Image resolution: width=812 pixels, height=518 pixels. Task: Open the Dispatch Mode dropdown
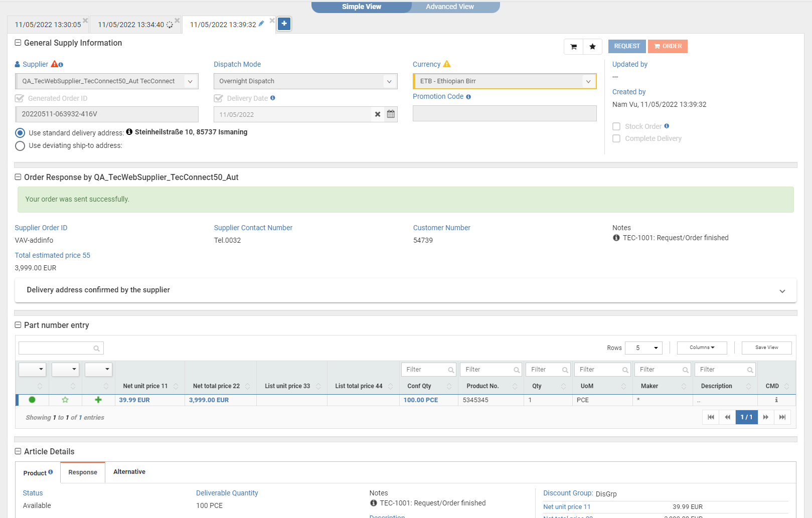(305, 81)
